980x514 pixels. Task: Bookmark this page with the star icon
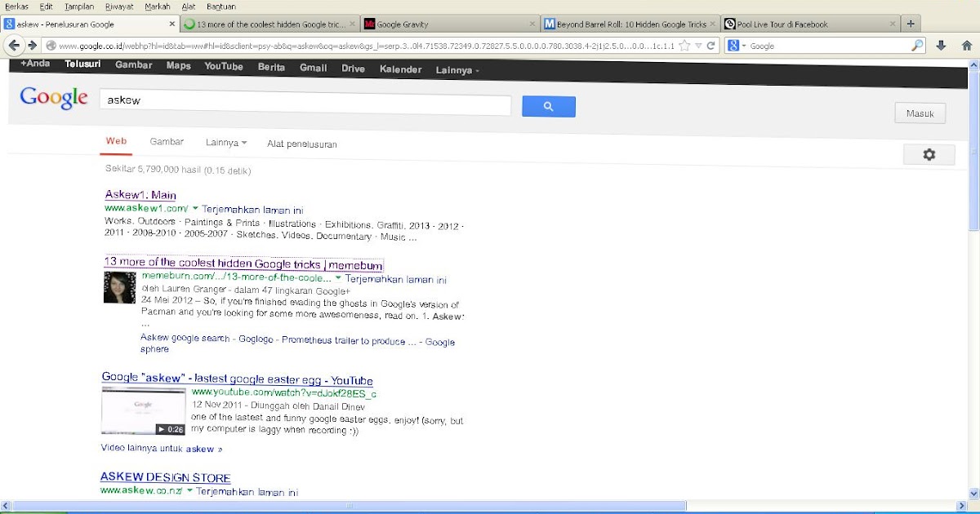click(x=684, y=46)
